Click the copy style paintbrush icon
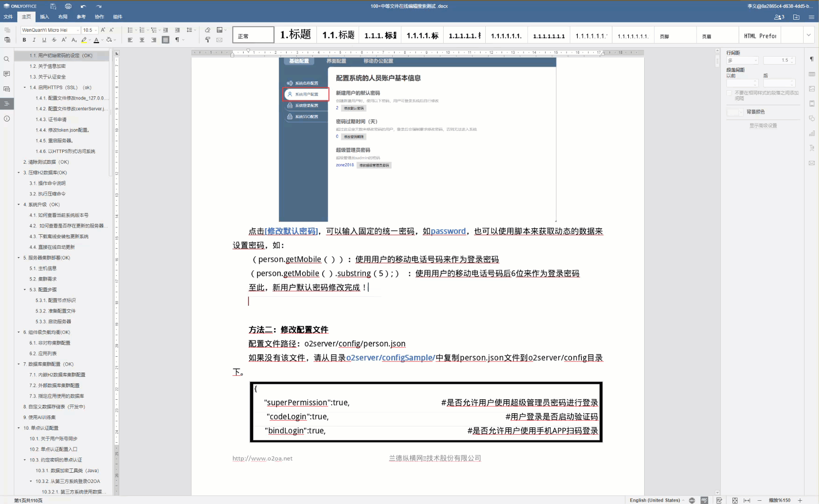 point(208,40)
